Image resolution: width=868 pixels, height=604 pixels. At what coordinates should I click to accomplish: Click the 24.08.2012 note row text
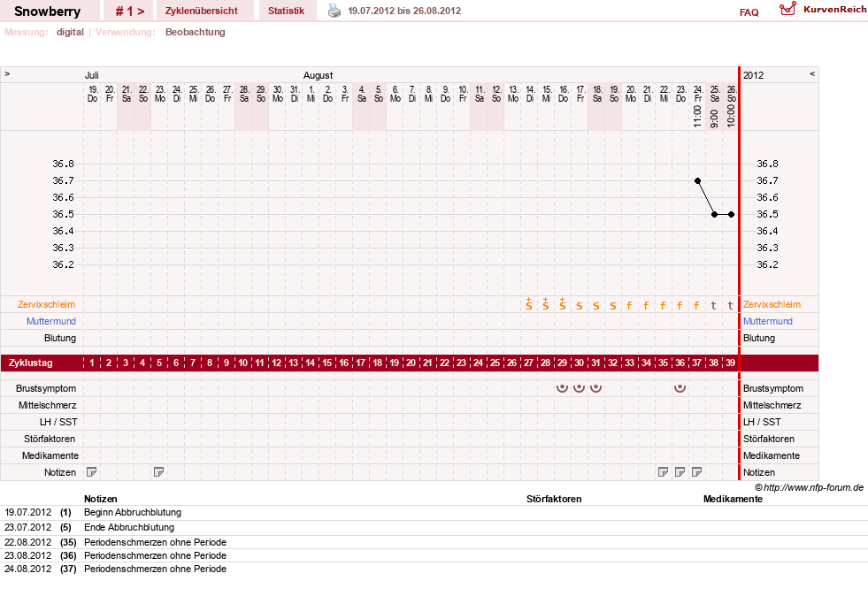[x=155, y=569]
